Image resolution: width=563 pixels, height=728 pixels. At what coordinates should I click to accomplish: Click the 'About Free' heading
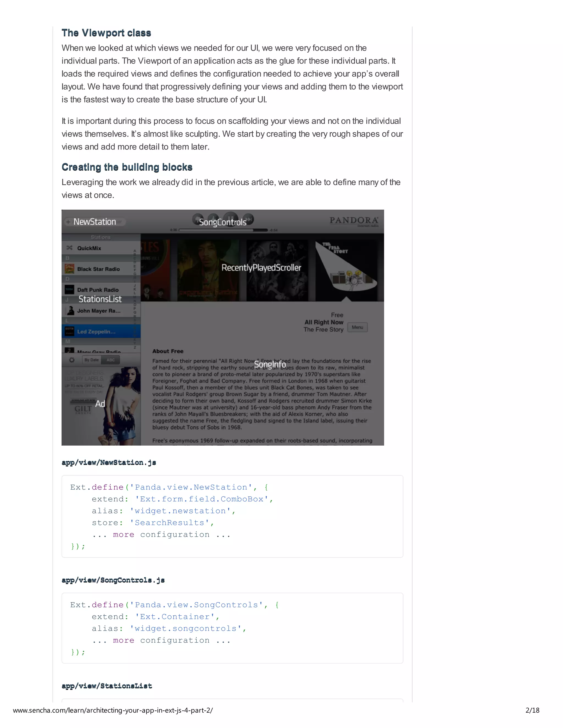pyautogui.click(x=168, y=351)
